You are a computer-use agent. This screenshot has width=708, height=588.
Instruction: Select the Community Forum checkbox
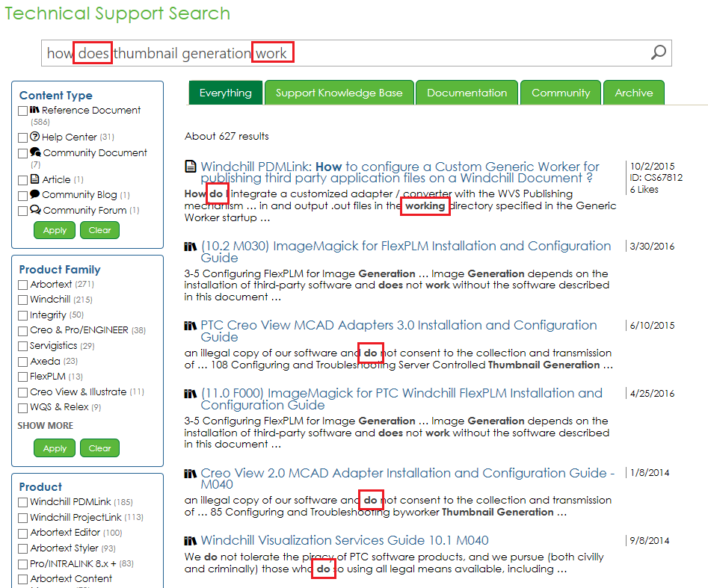click(22, 211)
